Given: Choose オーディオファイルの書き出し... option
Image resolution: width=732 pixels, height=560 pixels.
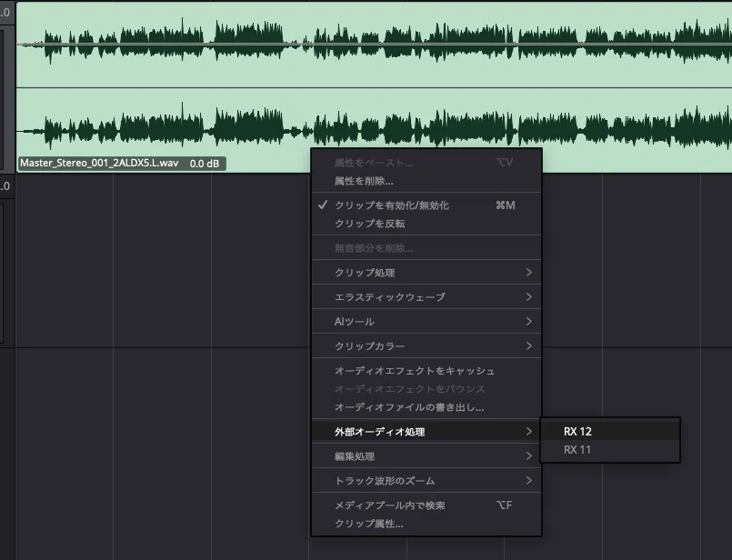Looking at the screenshot, I should tap(426, 407).
